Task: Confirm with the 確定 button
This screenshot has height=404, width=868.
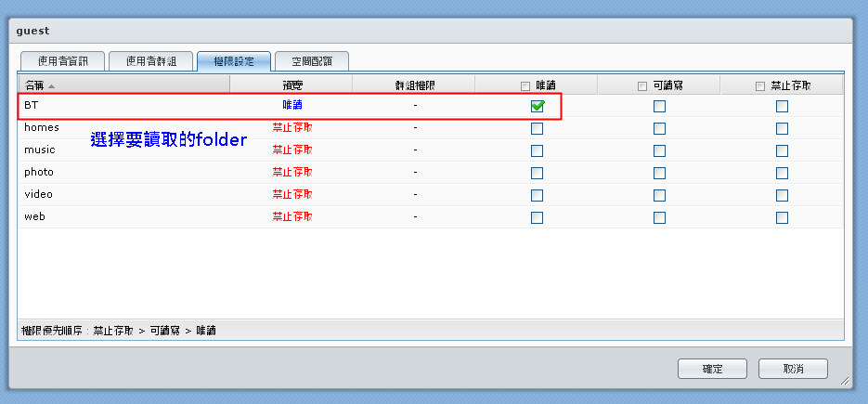Action: click(x=712, y=369)
